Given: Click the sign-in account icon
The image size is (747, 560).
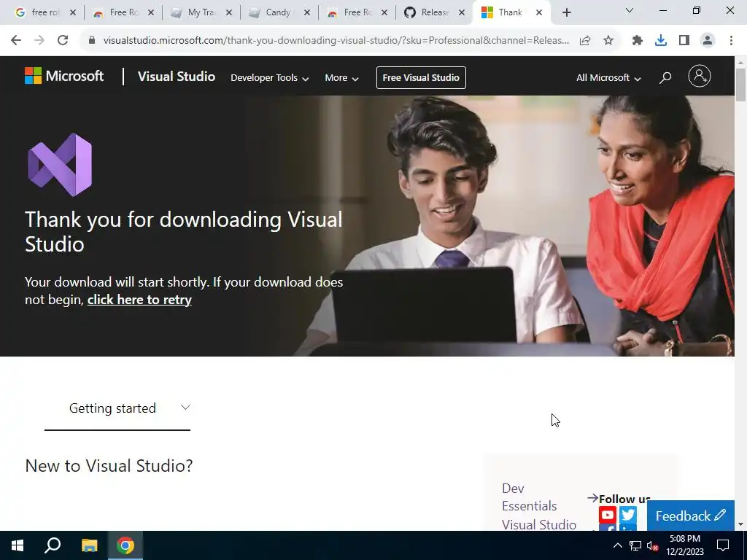Looking at the screenshot, I should click(700, 76).
